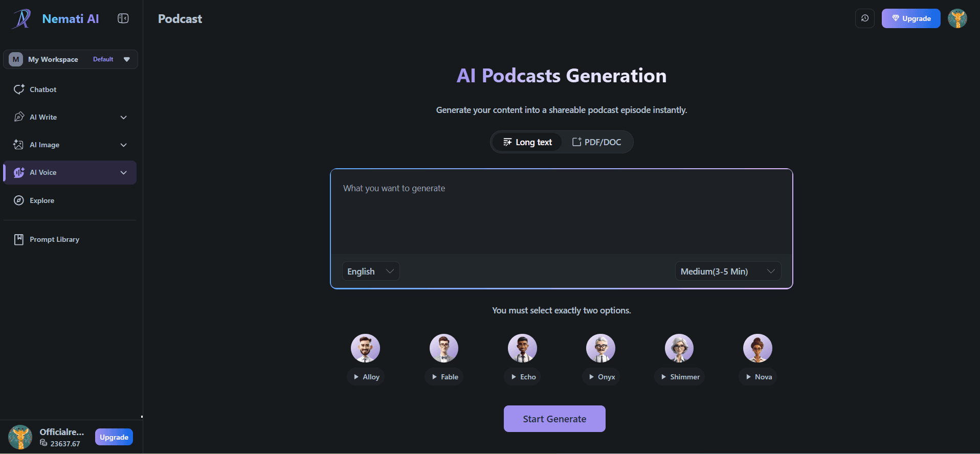Click the credits balance 23637.67

(60, 444)
